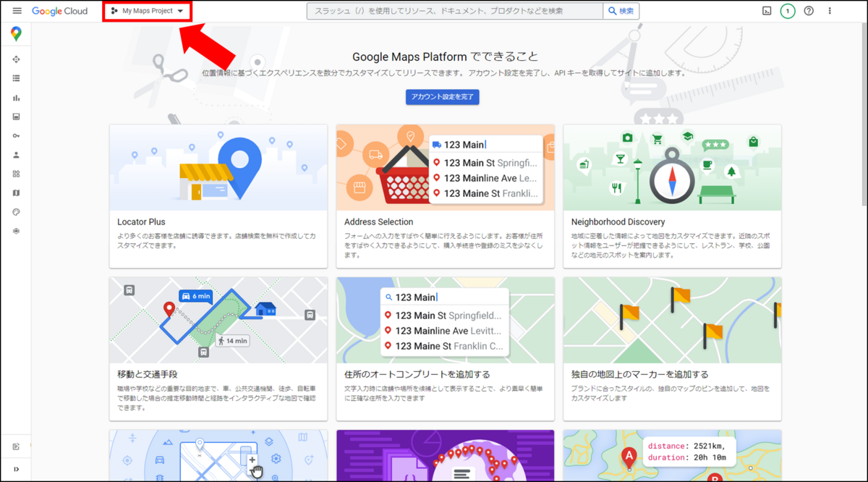The image size is (868, 482).
Task: Open the support person icon in sidebar
Action: click(x=16, y=155)
